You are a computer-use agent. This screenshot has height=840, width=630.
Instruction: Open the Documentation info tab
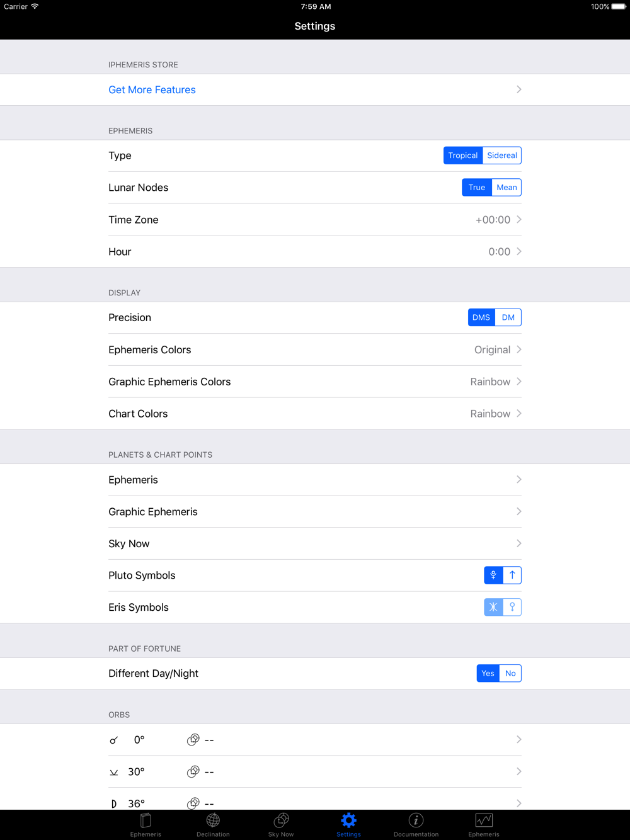click(x=416, y=824)
